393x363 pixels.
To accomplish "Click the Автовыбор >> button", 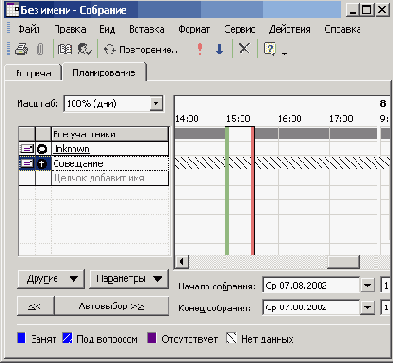I will pyautogui.click(x=112, y=306).
